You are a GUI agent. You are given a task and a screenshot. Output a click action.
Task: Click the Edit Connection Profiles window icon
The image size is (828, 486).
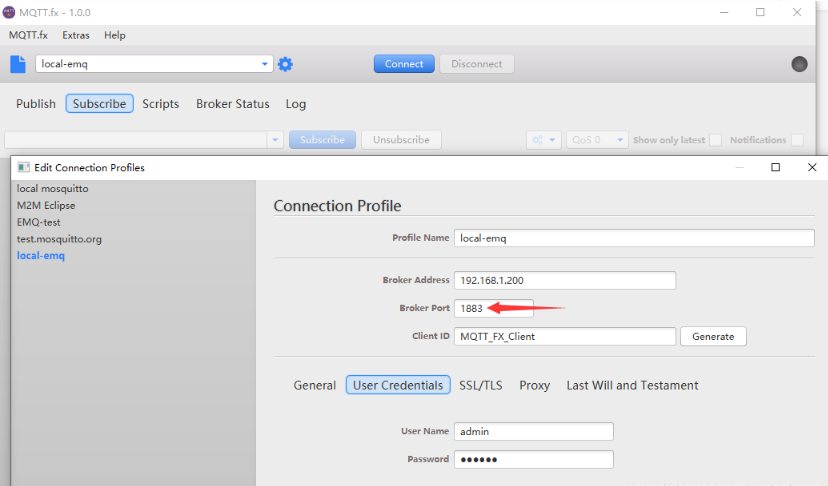click(x=23, y=167)
